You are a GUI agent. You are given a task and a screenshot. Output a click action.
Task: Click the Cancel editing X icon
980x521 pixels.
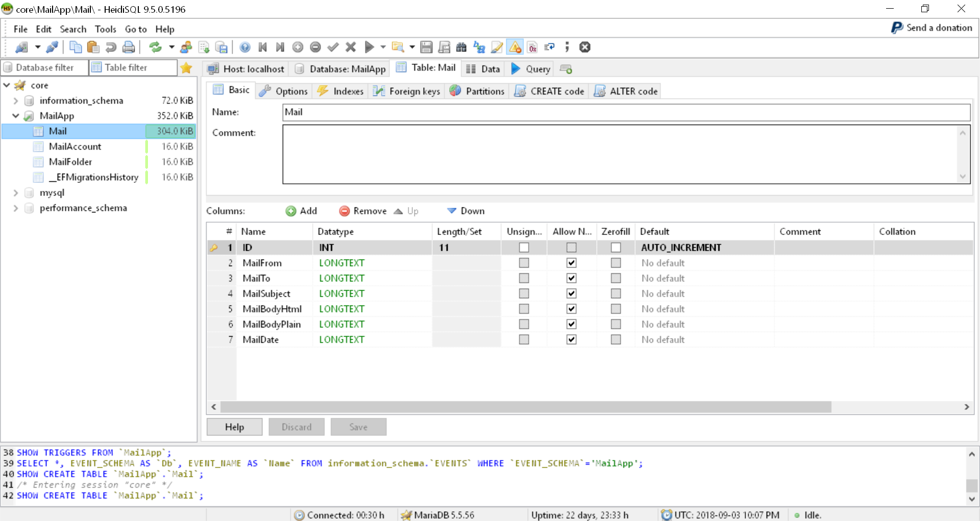[x=351, y=48]
